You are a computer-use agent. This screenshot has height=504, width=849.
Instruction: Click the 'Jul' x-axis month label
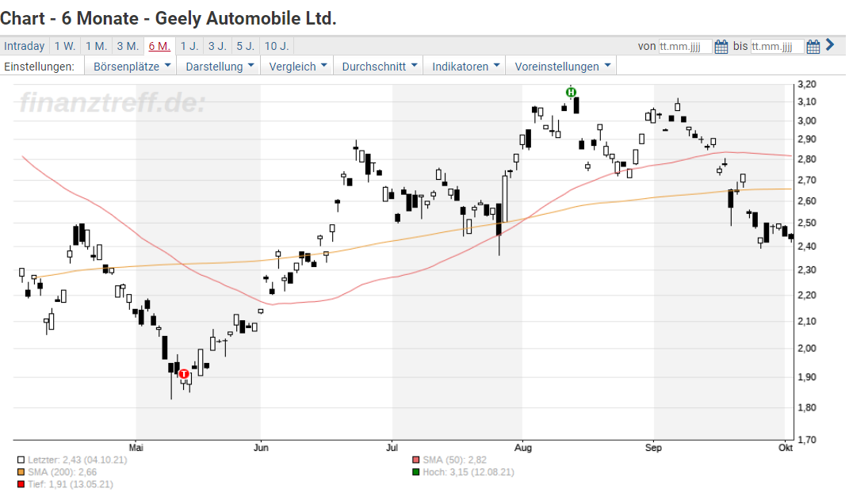[392, 448]
